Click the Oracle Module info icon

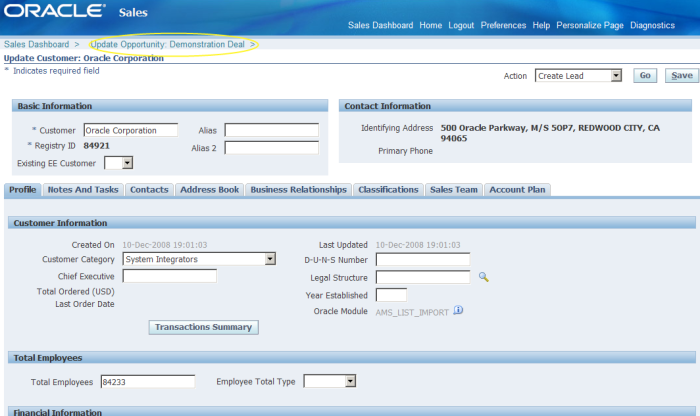pos(458,311)
